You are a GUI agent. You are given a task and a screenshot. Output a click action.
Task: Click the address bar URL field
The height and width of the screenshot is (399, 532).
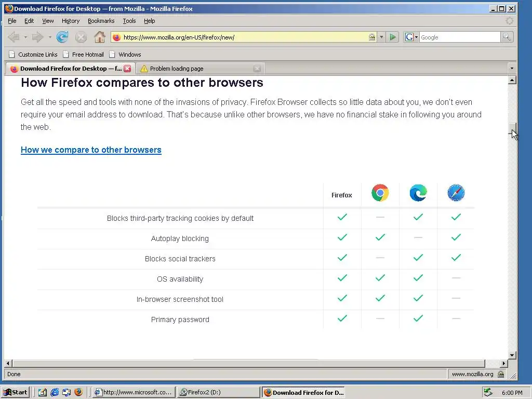pos(244,37)
